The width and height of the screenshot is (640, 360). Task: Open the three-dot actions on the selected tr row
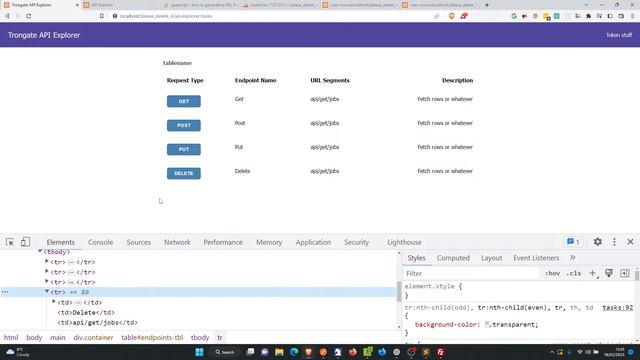pos(5,292)
